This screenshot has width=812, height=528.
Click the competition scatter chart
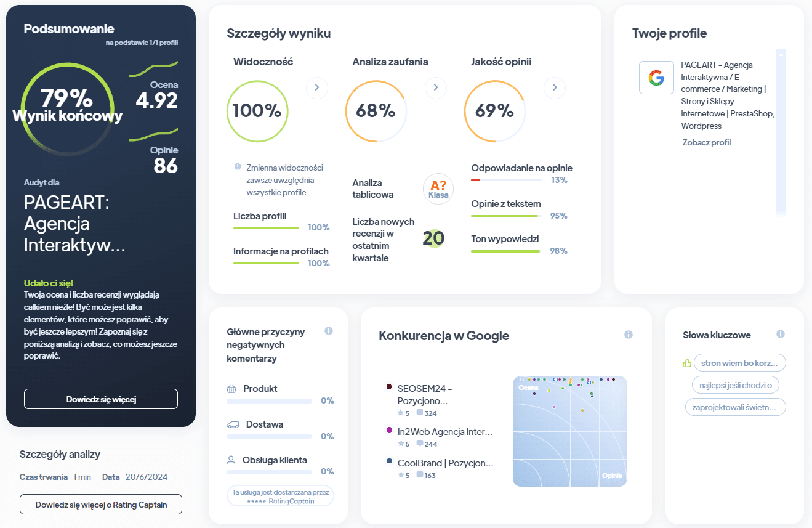[x=569, y=431]
